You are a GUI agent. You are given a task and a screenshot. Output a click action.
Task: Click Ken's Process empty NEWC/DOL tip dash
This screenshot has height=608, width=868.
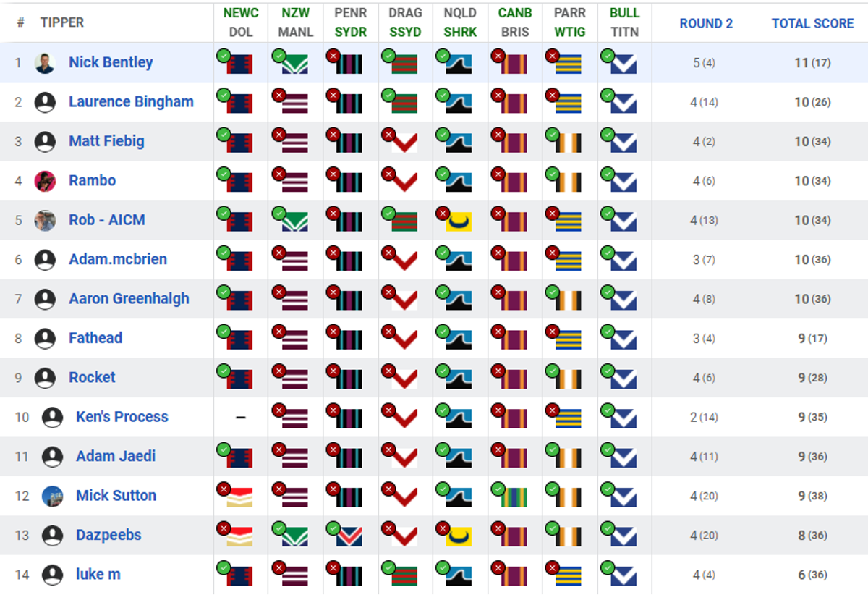tap(241, 418)
